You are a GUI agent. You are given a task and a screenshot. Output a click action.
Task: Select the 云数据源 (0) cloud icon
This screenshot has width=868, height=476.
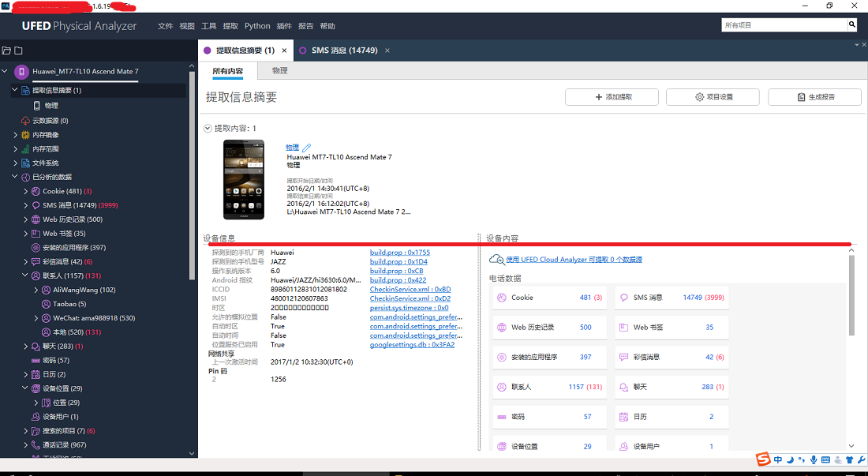point(25,121)
